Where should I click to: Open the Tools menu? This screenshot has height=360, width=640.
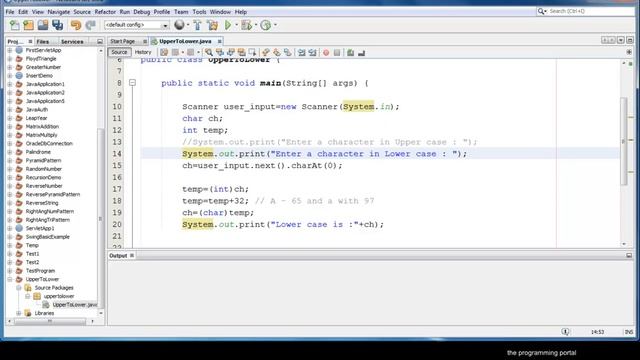pyautogui.click(x=199, y=12)
